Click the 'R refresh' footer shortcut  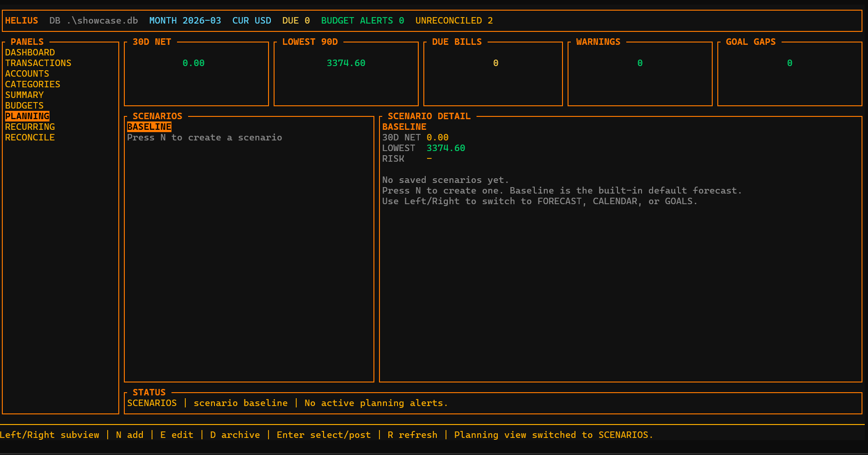click(413, 435)
